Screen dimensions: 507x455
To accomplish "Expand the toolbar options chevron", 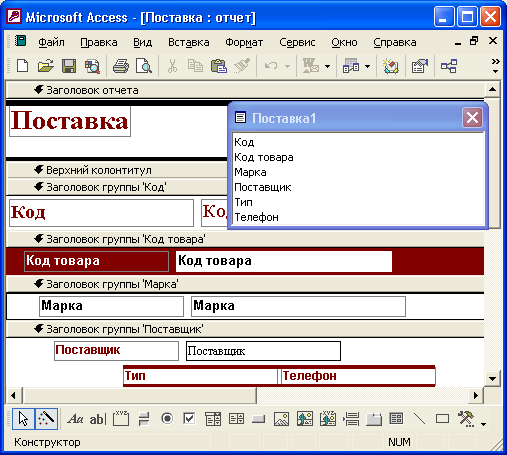I will [x=495, y=66].
